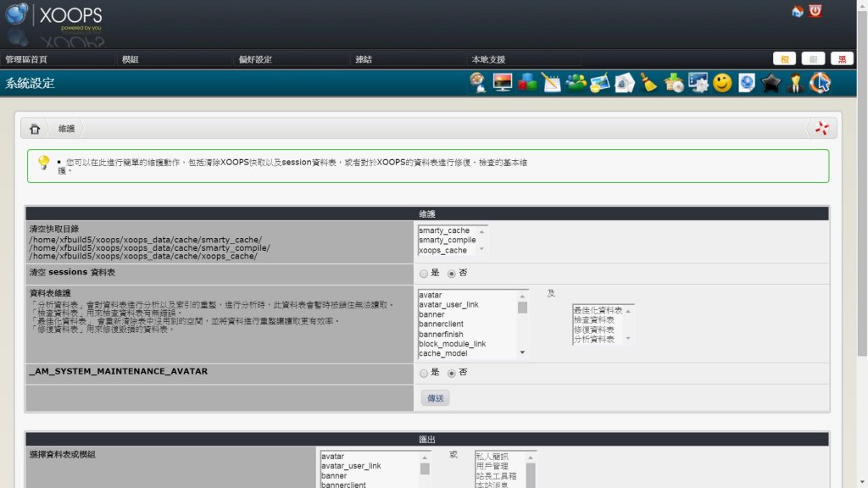Image resolution: width=868 pixels, height=488 pixels.
Task: Open the black star icon in toolbar
Action: 771,83
